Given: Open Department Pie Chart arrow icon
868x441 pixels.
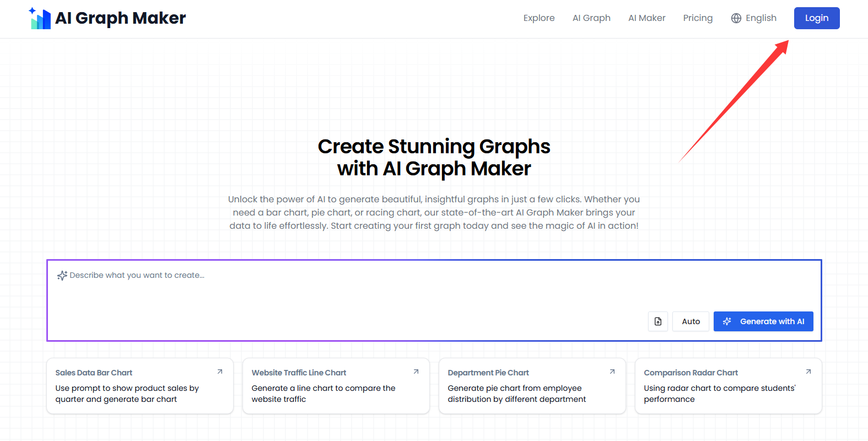Looking at the screenshot, I should 612,372.
